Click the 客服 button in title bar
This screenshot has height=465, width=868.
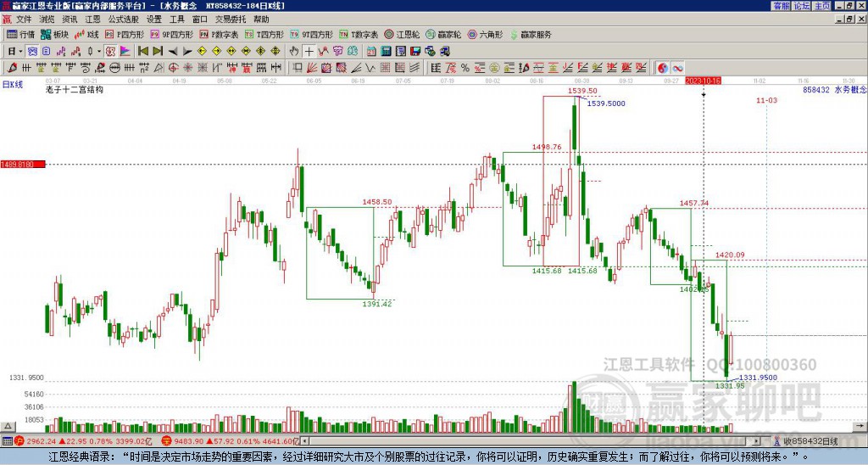tap(782, 6)
